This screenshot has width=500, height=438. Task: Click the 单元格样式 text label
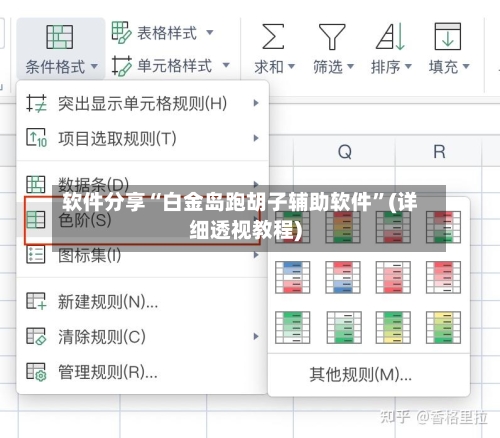click(174, 65)
